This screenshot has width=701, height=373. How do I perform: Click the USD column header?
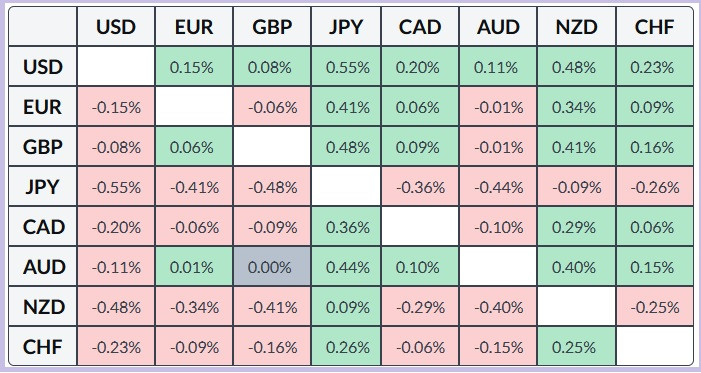(116, 26)
